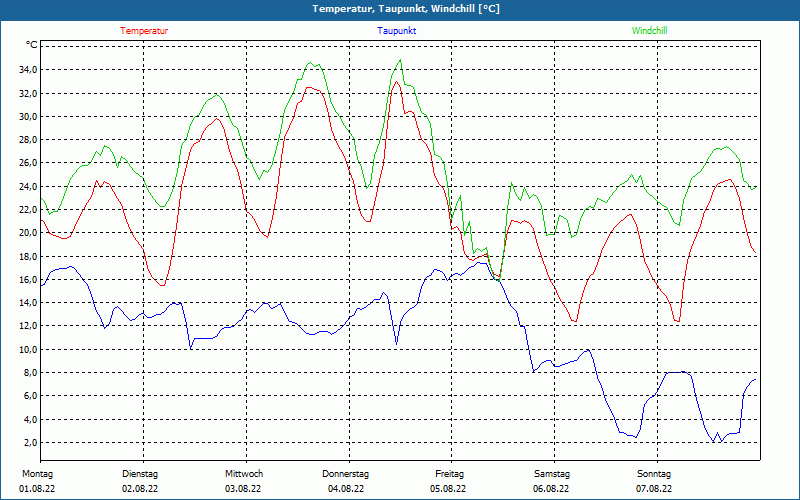The height and width of the screenshot is (500, 800).
Task: Click the date 03.08.22
Action: [x=243, y=489]
